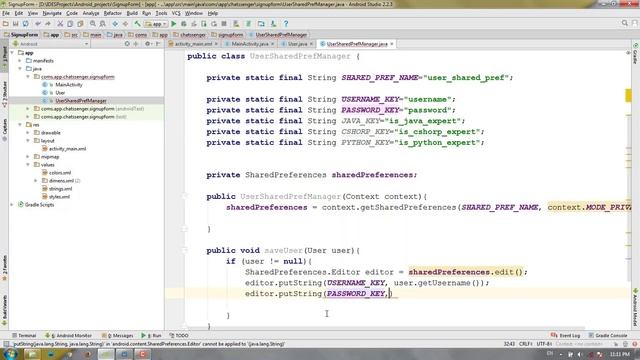
Task: Open the Event Log panel
Action: [566, 336]
